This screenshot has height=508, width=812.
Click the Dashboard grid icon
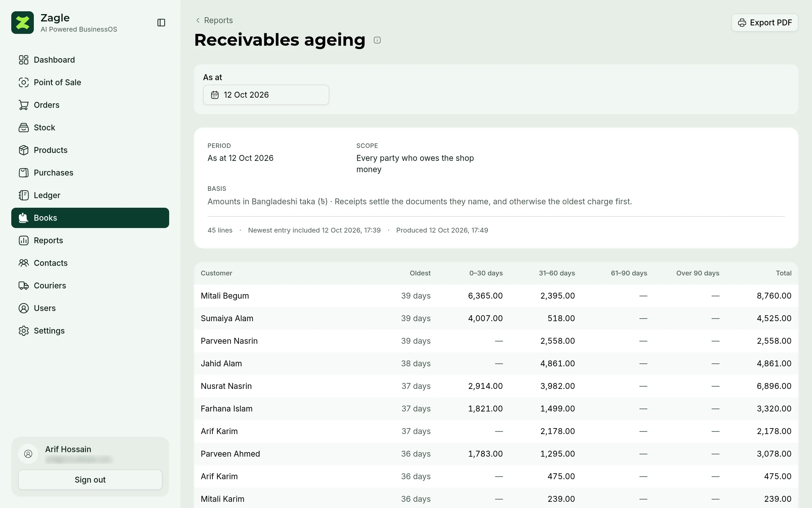tap(23, 60)
